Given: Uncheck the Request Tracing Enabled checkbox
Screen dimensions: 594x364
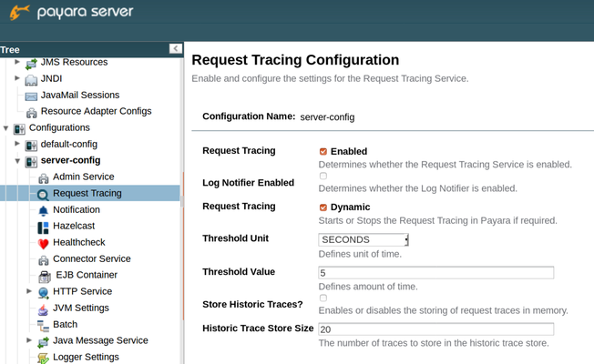Looking at the screenshot, I should (323, 152).
